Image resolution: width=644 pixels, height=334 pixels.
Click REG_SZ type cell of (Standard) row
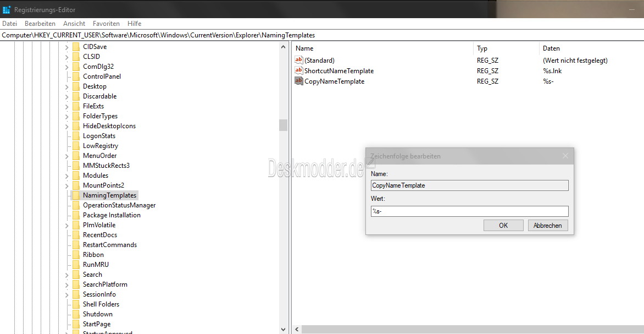[x=487, y=60]
